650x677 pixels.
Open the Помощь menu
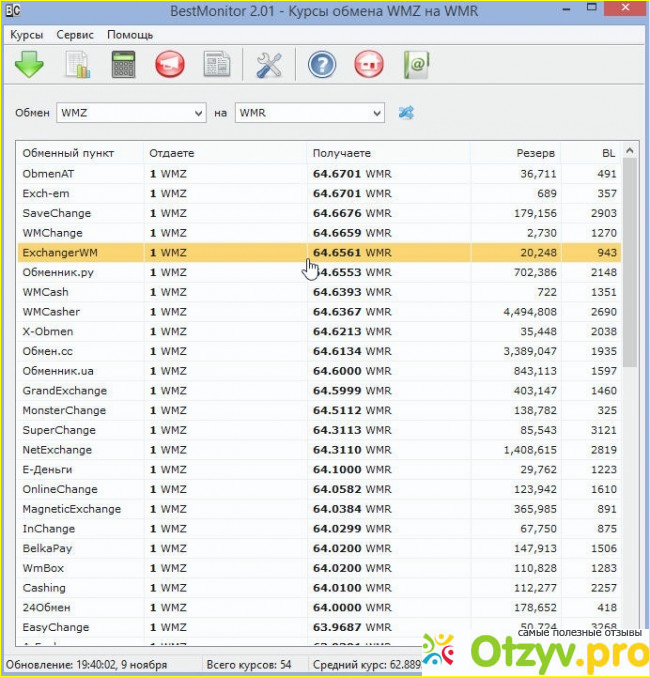[x=130, y=35]
